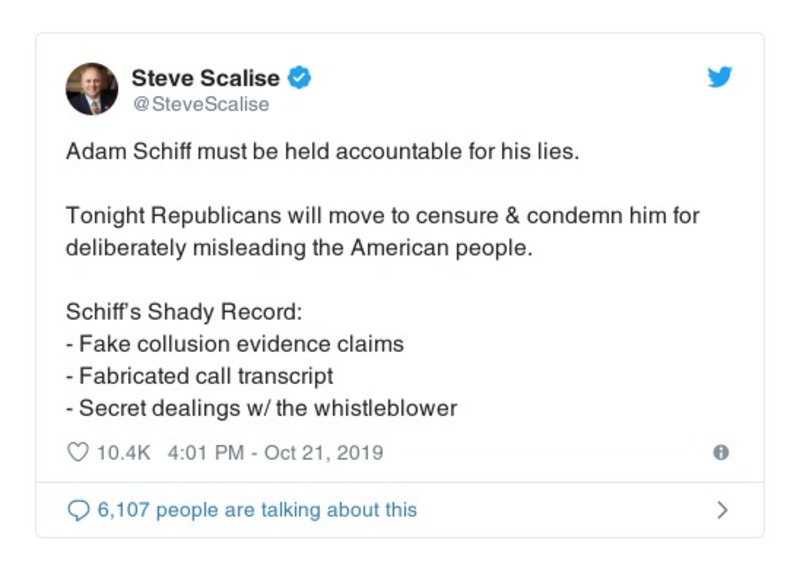Open Steve Scalise's profile picture
800x572 pixels.
92,89
